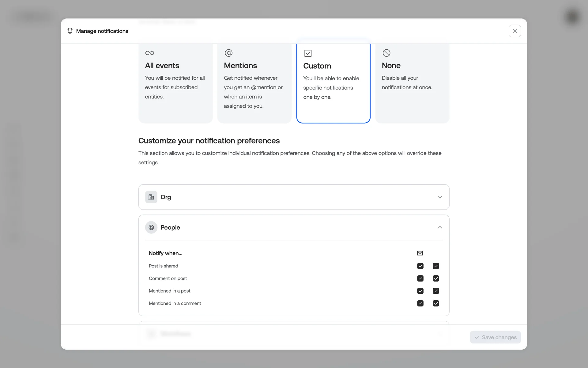
Task: Click the checkbox icon on Custom card
Action: click(308, 53)
